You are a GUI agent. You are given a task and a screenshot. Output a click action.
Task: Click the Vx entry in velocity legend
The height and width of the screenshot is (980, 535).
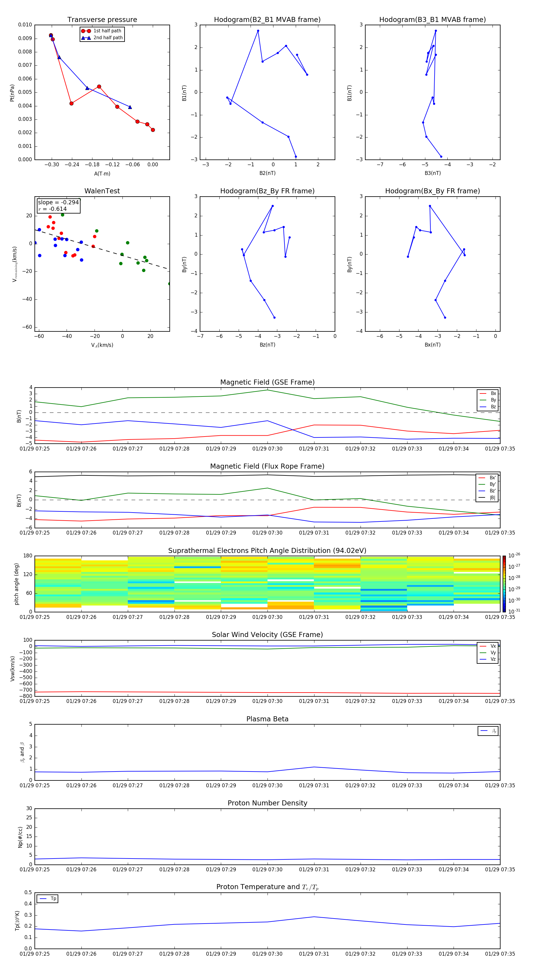pyautogui.click(x=488, y=646)
